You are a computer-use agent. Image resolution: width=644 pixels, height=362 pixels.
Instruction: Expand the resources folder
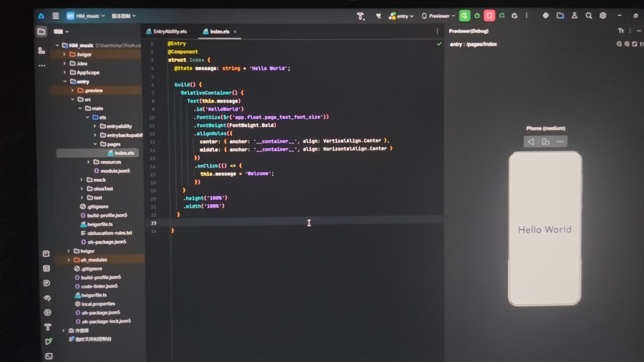click(x=89, y=162)
